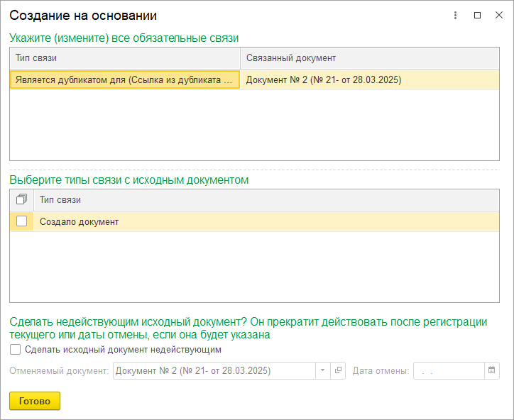Close the Создание на основании dialog
This screenshot has width=514, height=420.
tap(498, 15)
